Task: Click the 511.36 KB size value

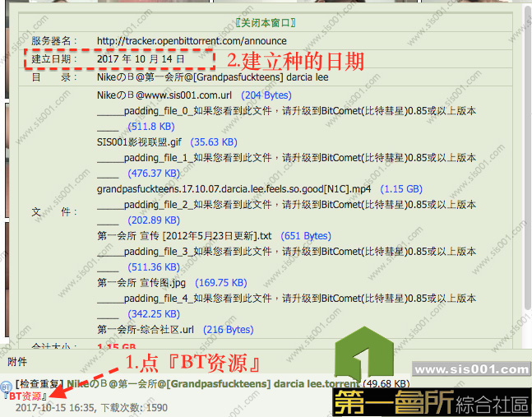Action: 154,267
